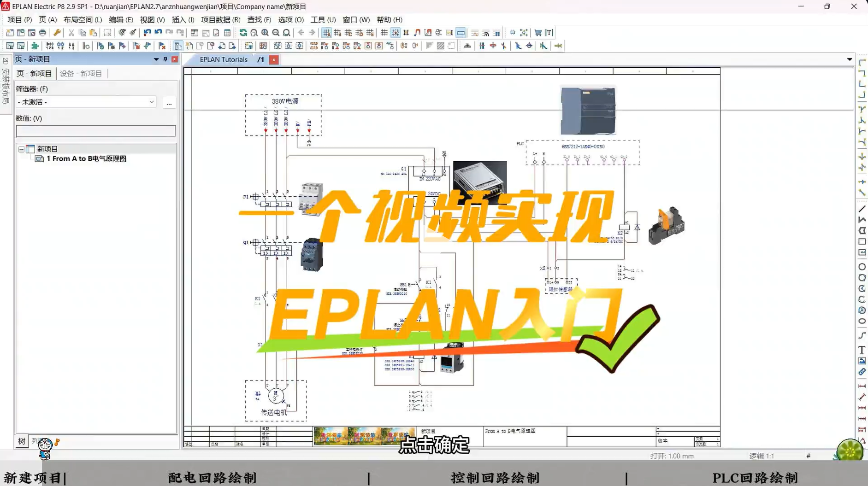Open the filter dropdown '未激活'
868x486 pixels.
tap(86, 102)
